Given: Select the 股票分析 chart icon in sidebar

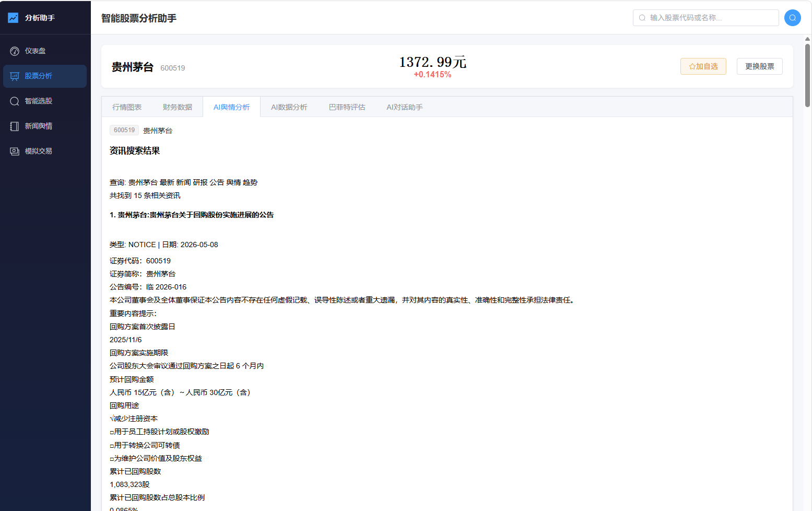Looking at the screenshot, I should coord(15,76).
